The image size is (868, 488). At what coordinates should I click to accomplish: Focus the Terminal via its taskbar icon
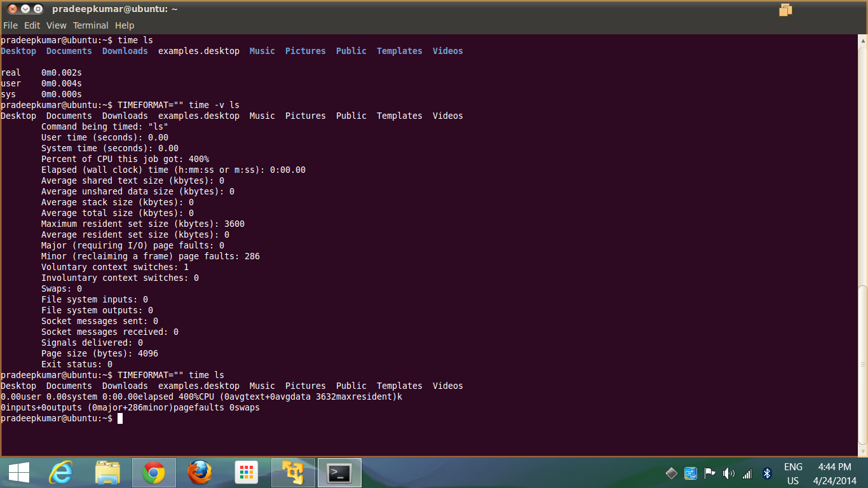coord(339,473)
